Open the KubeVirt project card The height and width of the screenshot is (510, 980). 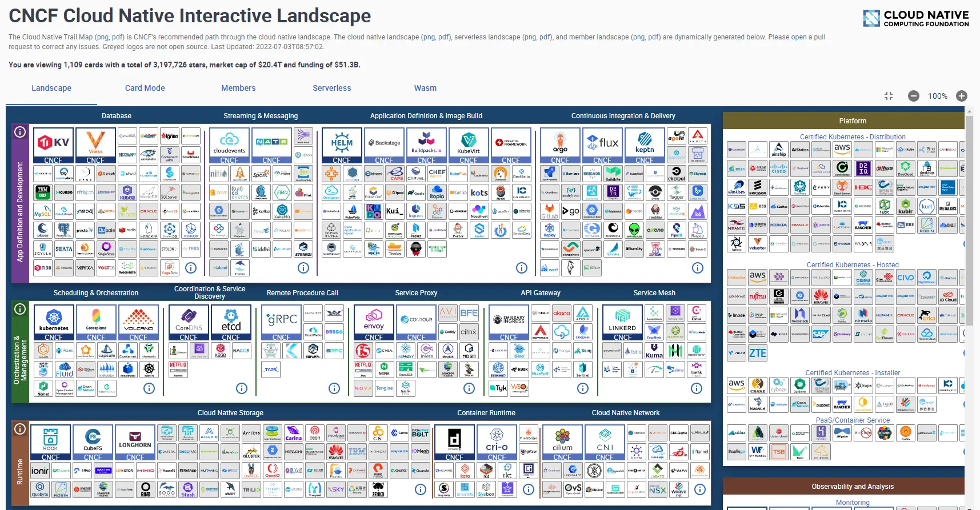(469, 146)
